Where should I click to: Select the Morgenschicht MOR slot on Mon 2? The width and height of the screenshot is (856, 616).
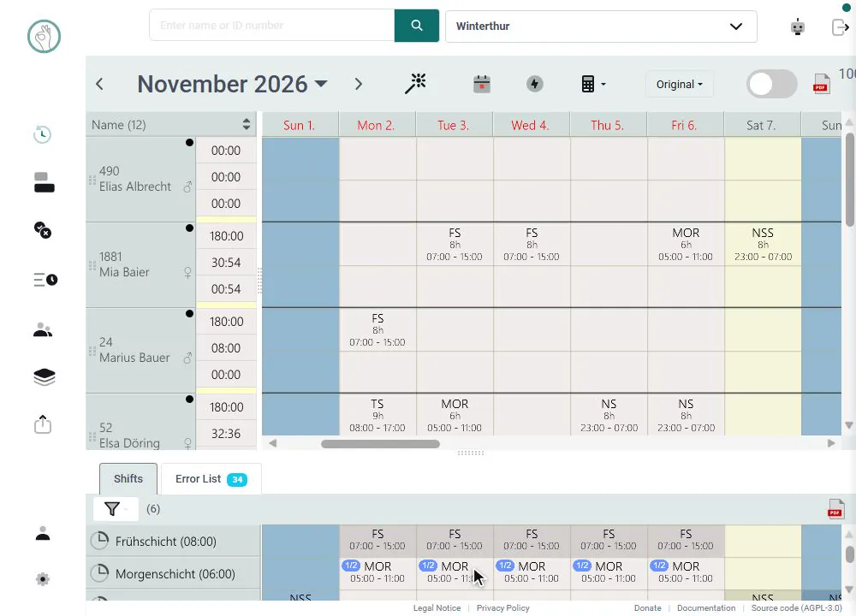pos(377,572)
